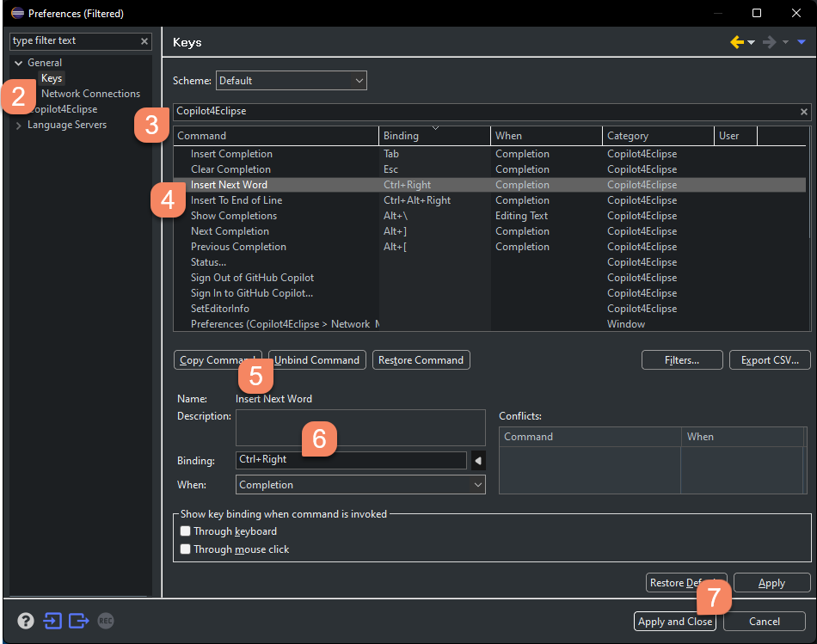Open the forward history dropdown arrow
This screenshot has width=817, height=644.
[x=785, y=43]
